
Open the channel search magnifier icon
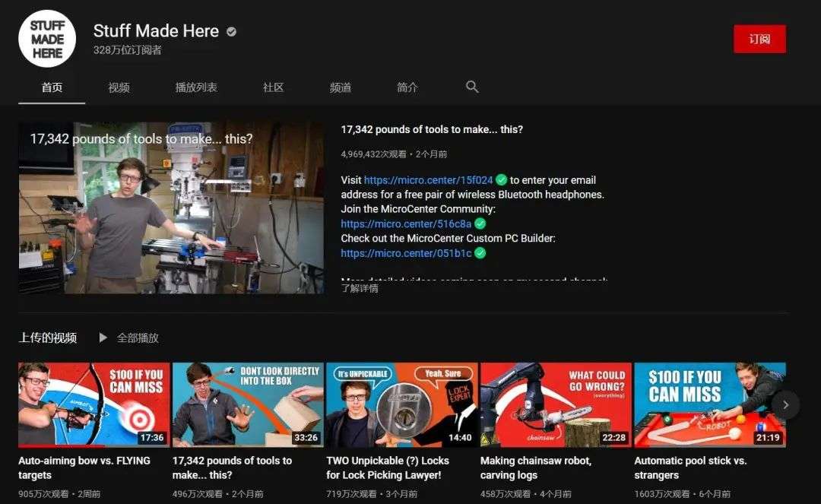click(472, 87)
